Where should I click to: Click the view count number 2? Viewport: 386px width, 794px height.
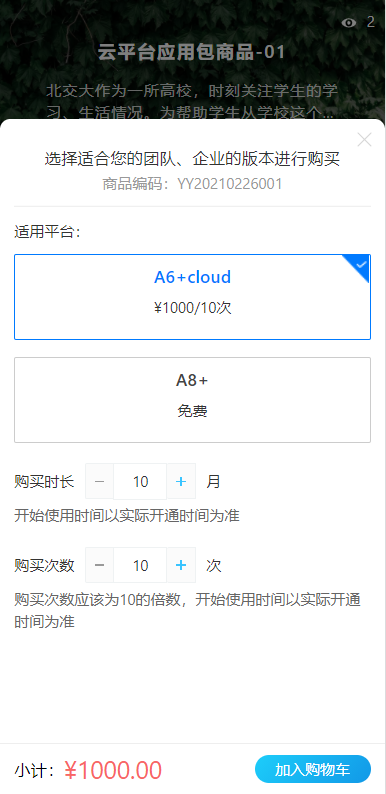[371, 22]
